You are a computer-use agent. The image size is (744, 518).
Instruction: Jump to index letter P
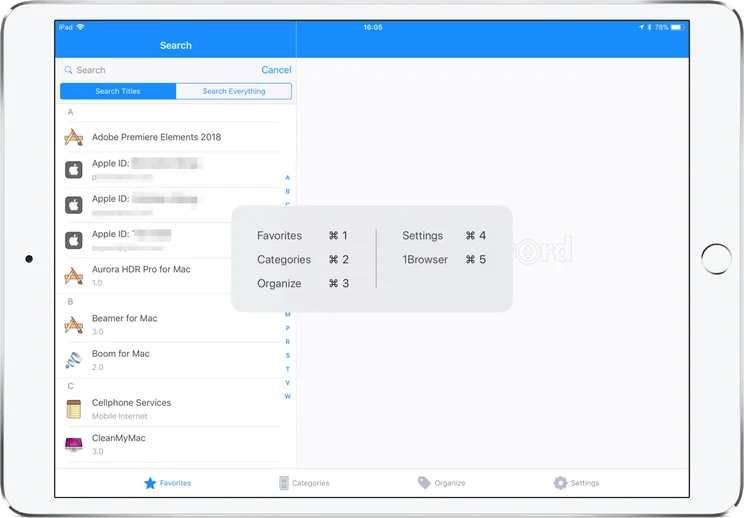288,328
